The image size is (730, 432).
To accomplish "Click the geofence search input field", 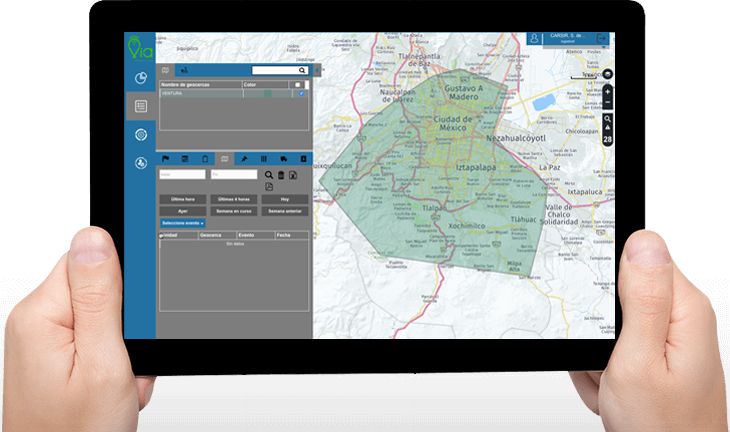I will tap(278, 71).
